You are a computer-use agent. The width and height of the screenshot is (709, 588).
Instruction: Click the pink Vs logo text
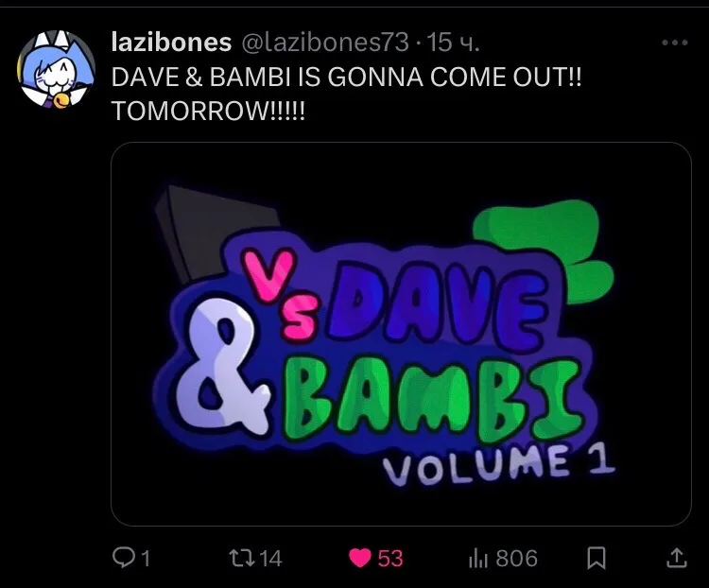[x=276, y=294]
